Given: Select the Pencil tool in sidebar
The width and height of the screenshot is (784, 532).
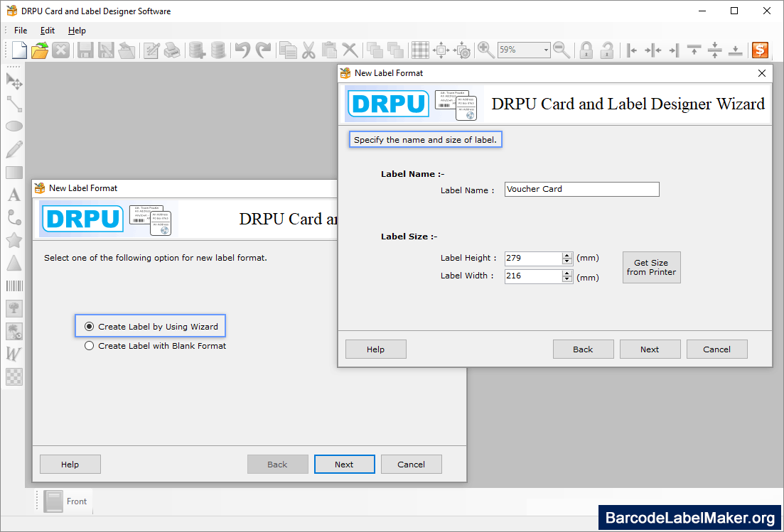Looking at the screenshot, I should (x=14, y=149).
